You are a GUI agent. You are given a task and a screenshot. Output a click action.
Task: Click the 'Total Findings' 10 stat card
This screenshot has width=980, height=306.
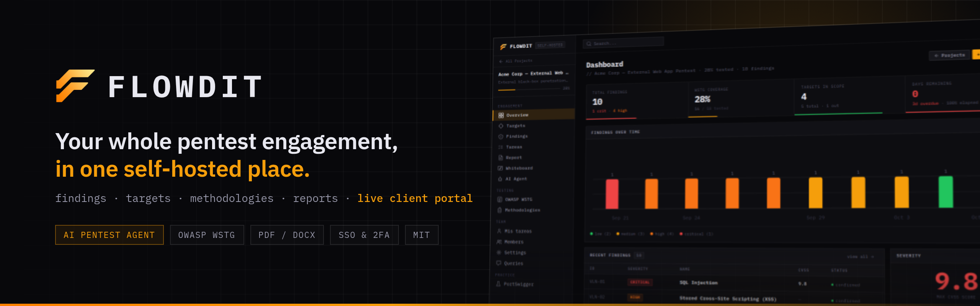637,101
